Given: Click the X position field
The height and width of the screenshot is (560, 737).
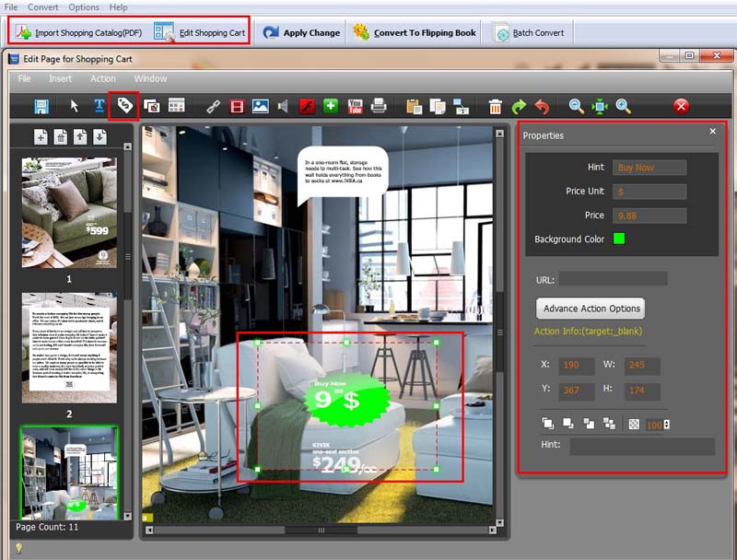Looking at the screenshot, I should coord(577,365).
